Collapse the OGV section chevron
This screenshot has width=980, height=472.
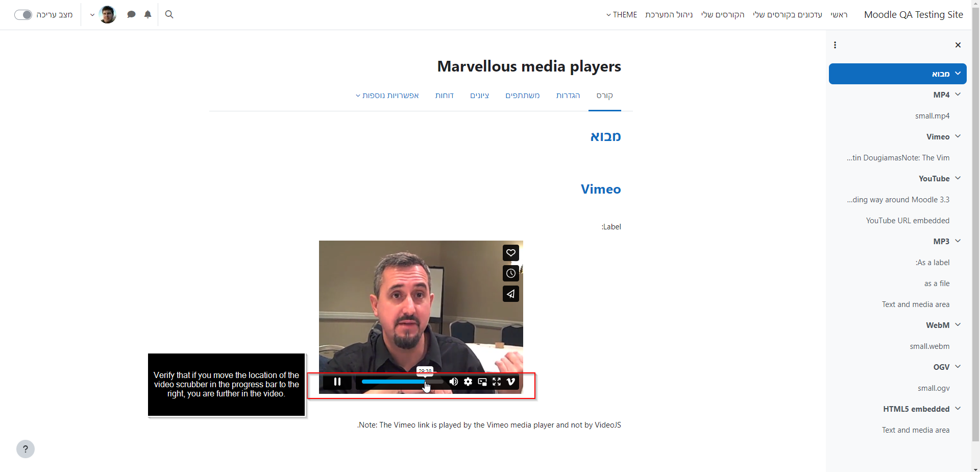(x=958, y=367)
